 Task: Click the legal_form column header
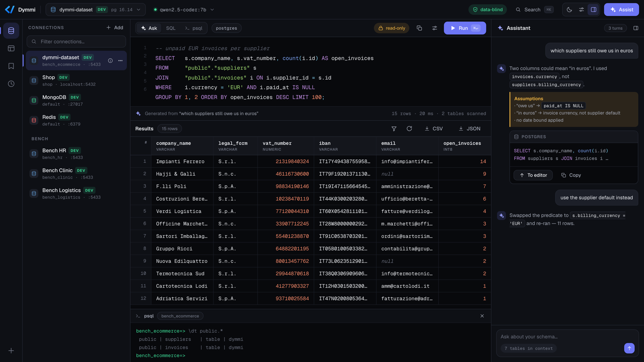[x=235, y=146]
